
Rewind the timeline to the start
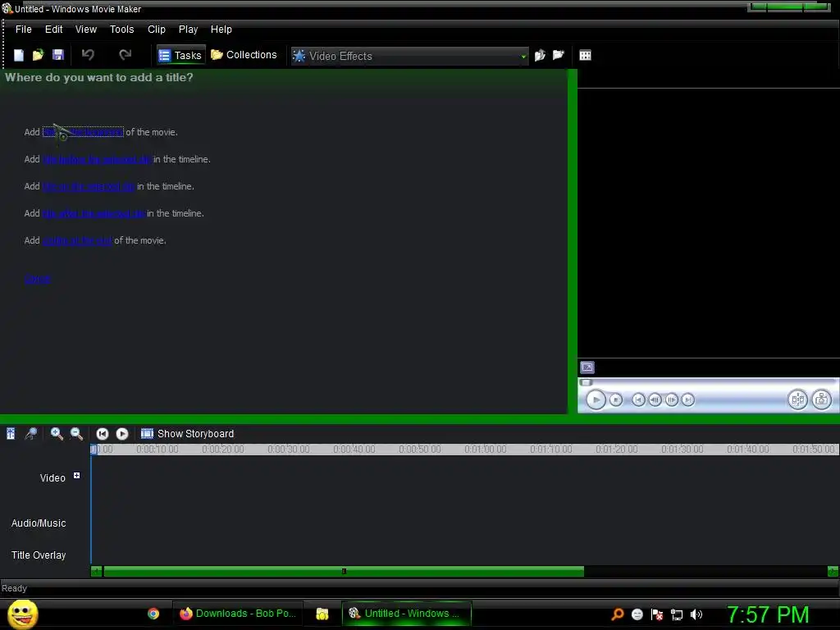pos(103,433)
